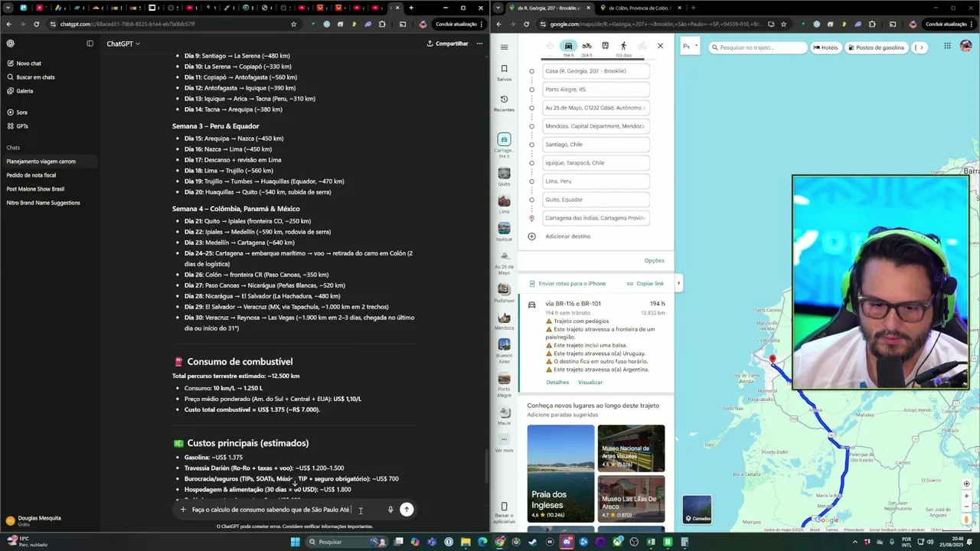
Task: Send the ChatGPT message arrow button
Action: point(407,510)
